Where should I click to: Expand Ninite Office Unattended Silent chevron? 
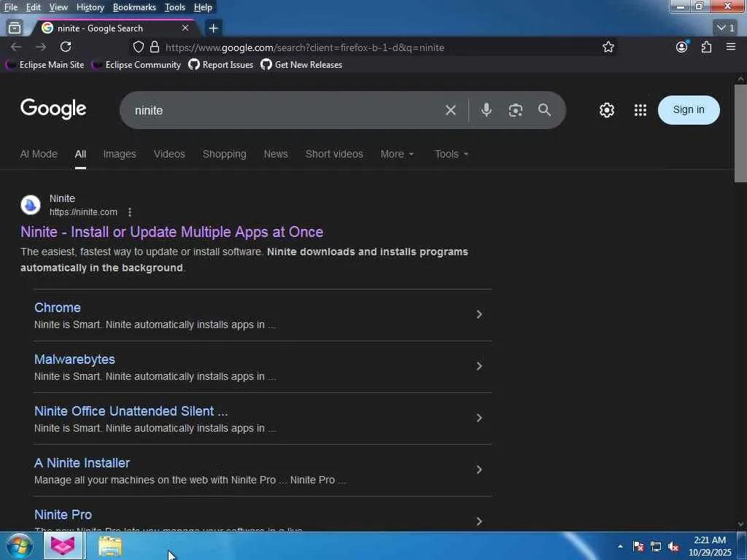click(x=479, y=418)
